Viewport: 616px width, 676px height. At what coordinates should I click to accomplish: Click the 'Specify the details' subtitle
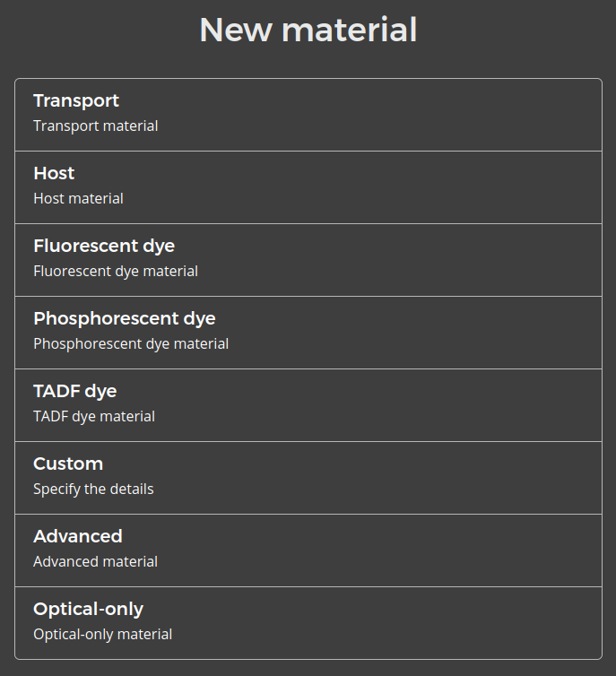point(93,490)
